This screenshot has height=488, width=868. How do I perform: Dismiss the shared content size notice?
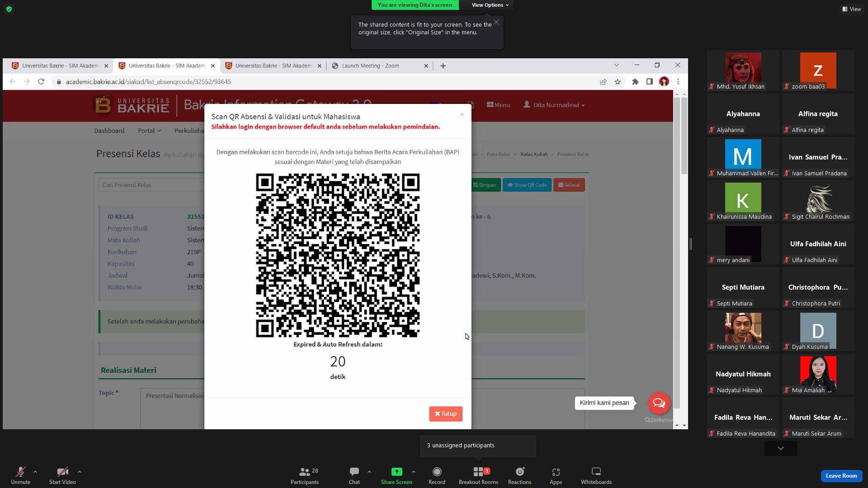pos(496,22)
